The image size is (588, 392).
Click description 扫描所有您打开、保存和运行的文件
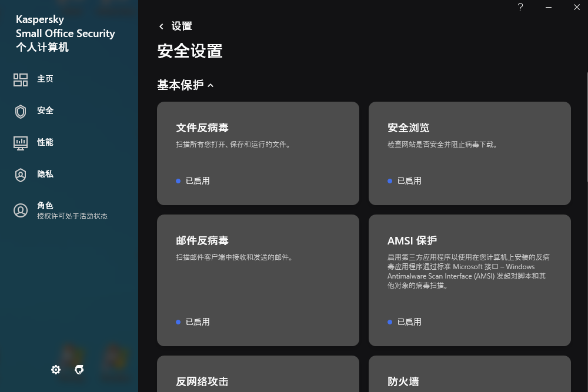point(233,145)
